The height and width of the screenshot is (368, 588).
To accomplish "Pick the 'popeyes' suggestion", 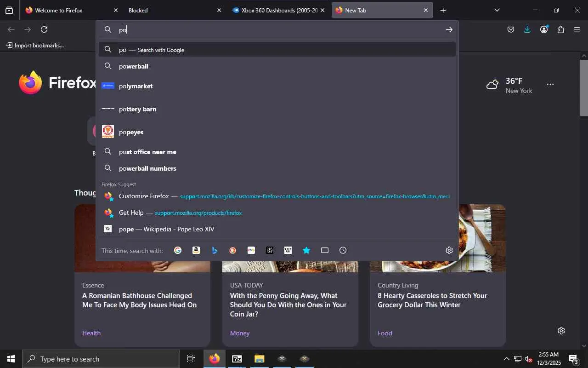I will (277, 132).
